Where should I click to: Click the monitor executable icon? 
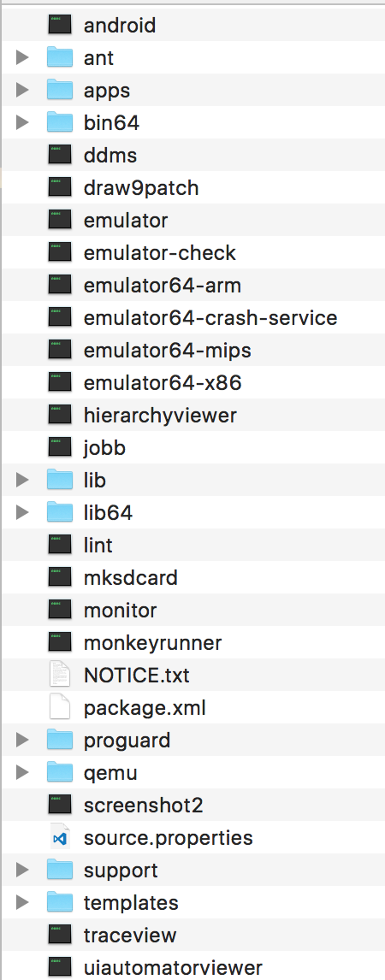point(60,610)
